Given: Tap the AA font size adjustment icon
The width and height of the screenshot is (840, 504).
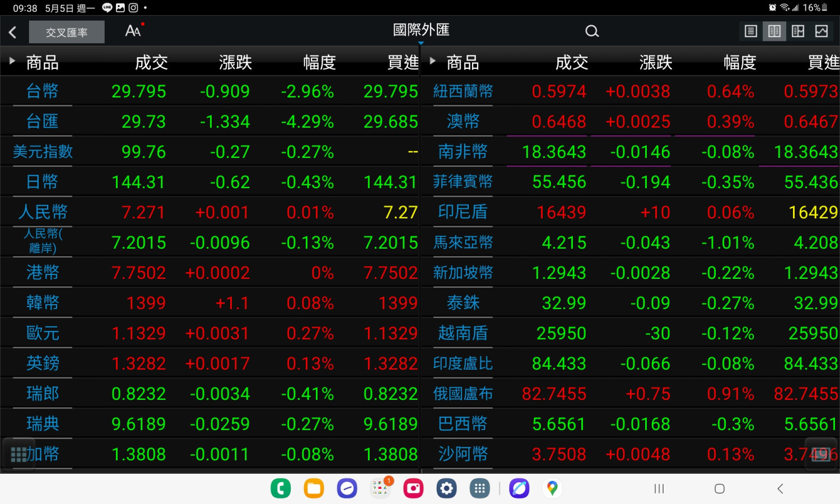Looking at the screenshot, I should point(133,31).
